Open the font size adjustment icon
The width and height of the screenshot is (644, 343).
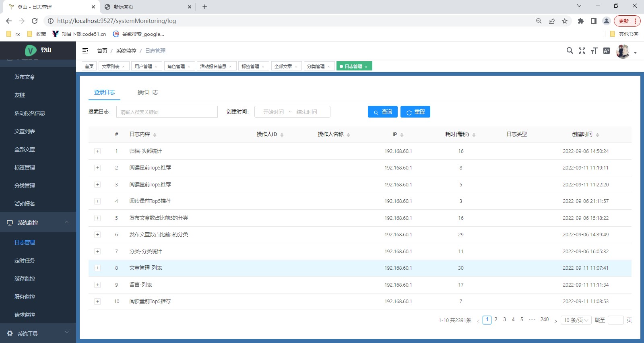pos(594,51)
